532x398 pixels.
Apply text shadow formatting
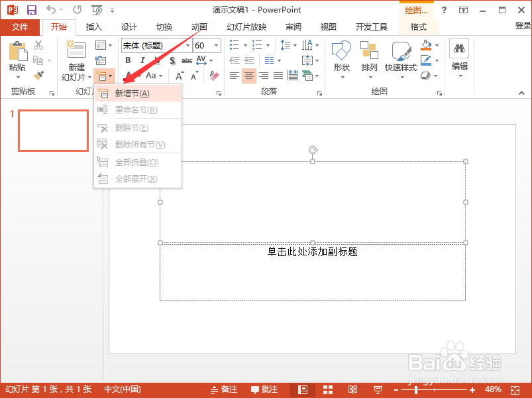(x=171, y=60)
